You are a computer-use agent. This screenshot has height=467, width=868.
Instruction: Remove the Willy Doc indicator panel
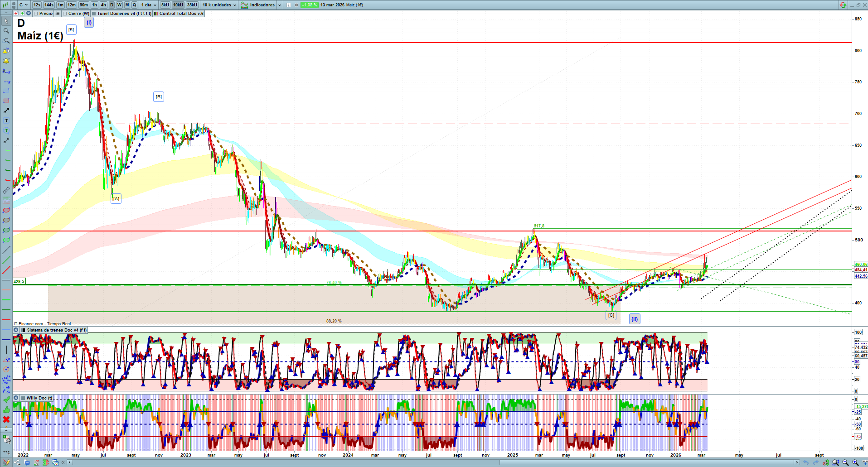[16, 398]
